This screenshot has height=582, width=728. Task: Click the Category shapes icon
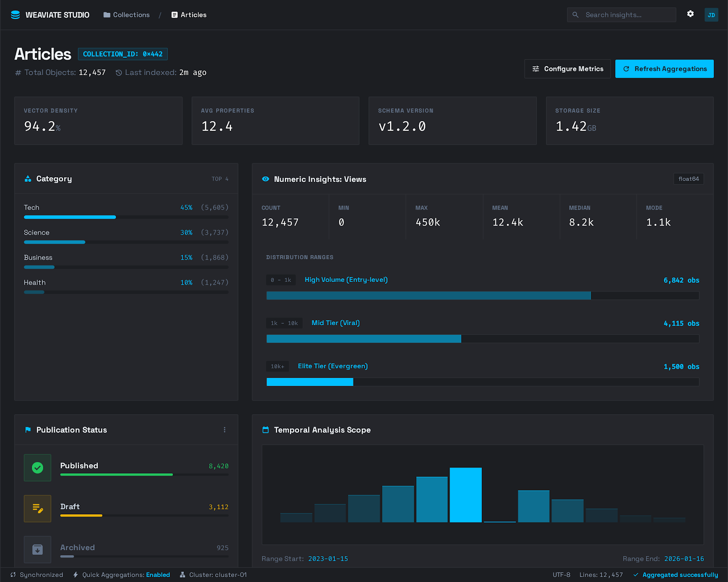pyautogui.click(x=28, y=179)
